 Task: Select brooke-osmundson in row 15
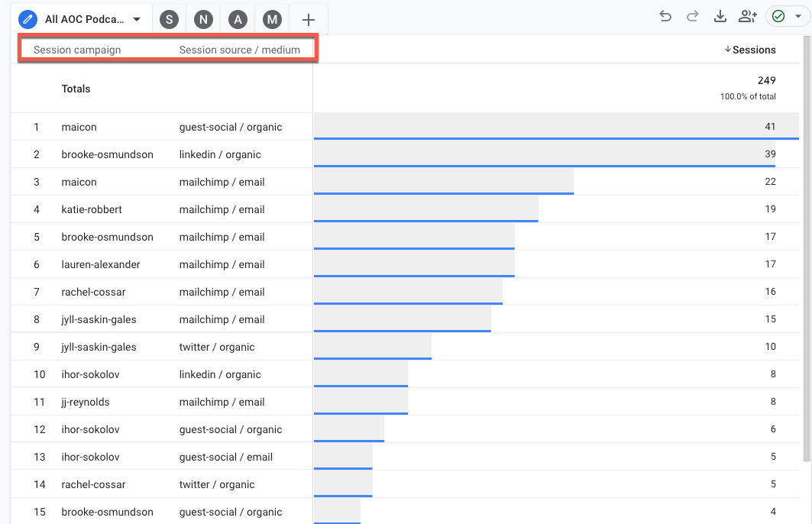tap(107, 511)
